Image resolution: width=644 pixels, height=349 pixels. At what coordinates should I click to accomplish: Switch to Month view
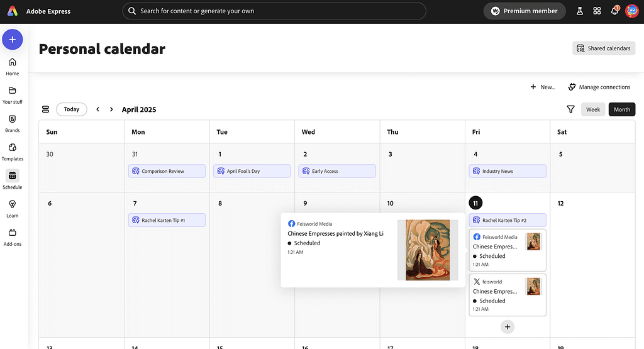tap(622, 109)
